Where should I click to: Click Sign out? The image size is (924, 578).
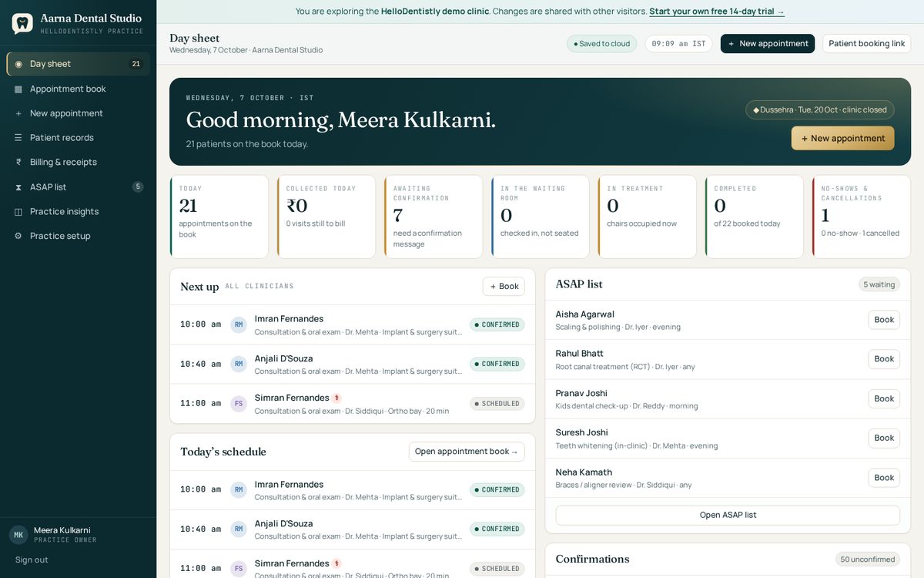32,560
